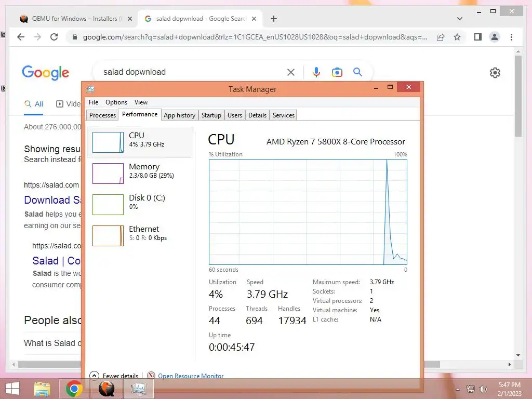Open Chrome's three-dot menu

(511, 37)
